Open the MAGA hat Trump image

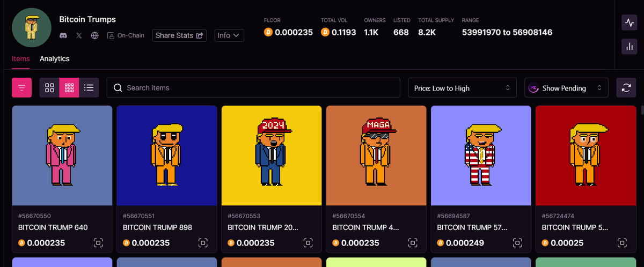[x=376, y=155]
